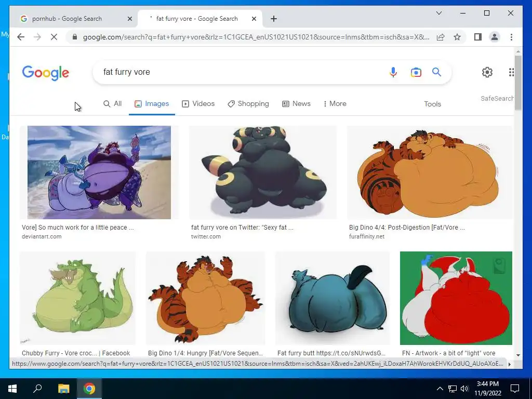Viewport: 532px width, 399px height.
Task: Open the Google apps grid
Action: point(511,72)
